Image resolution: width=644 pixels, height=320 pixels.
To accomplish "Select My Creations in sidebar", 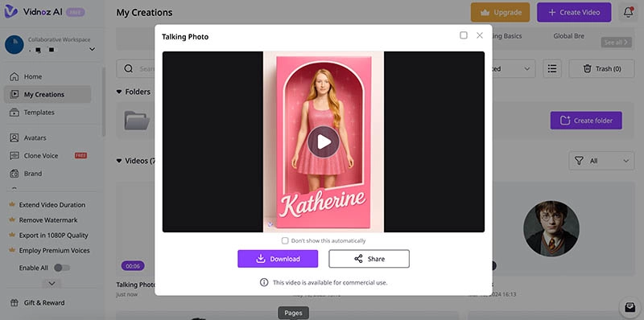I will click(x=47, y=94).
